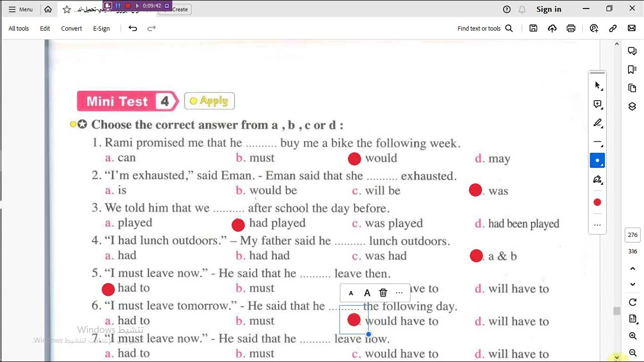Select the red dot beside 'would' in question 1
This screenshot has height=362, width=644.
tap(354, 159)
